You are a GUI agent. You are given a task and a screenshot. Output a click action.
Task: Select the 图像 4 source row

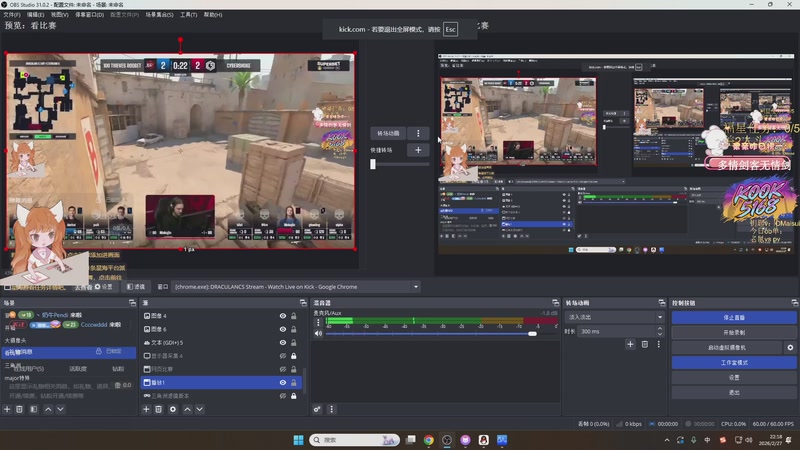(221, 316)
